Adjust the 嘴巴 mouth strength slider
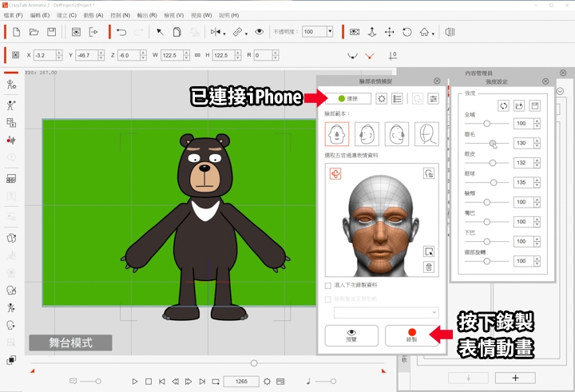The image size is (575, 392). tap(486, 222)
